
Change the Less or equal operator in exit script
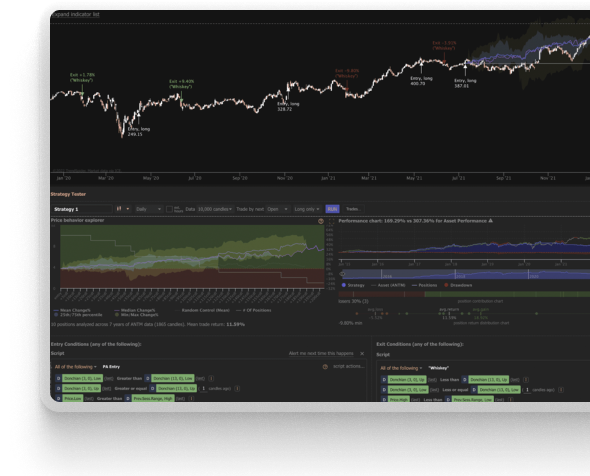(455, 390)
